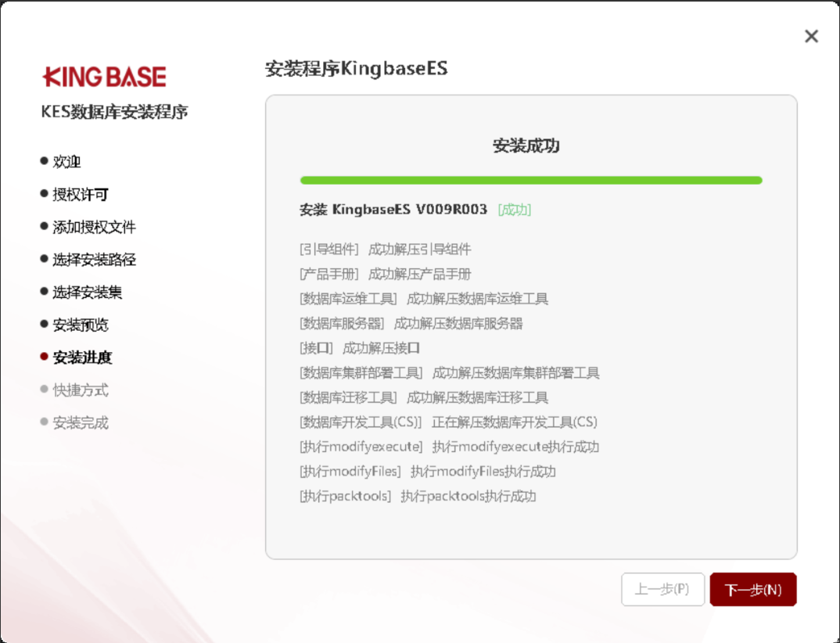Click the 下一步(N) next button

click(x=752, y=590)
